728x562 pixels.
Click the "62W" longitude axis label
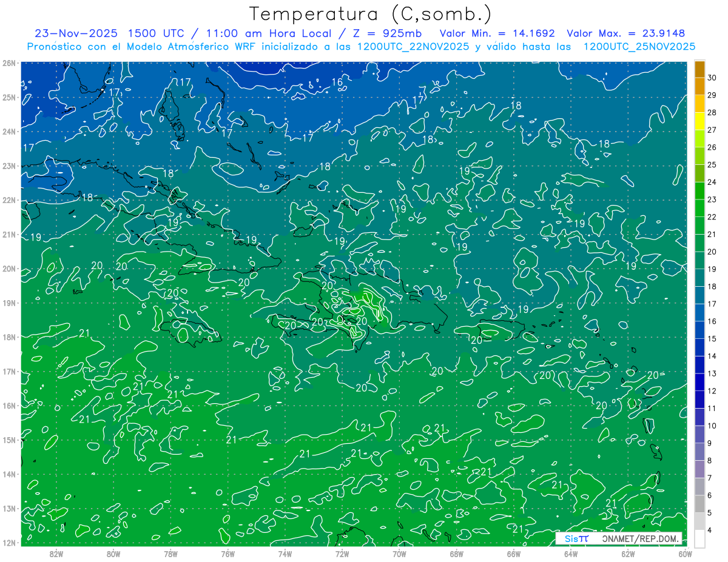point(628,554)
